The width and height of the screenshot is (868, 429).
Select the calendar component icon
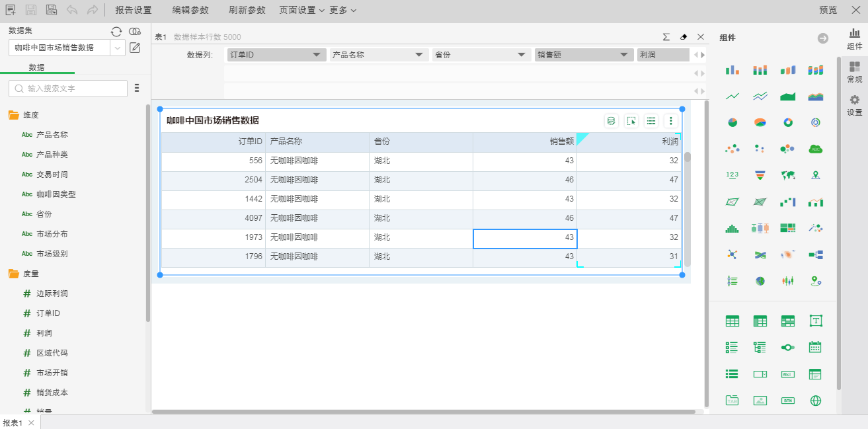point(816,347)
